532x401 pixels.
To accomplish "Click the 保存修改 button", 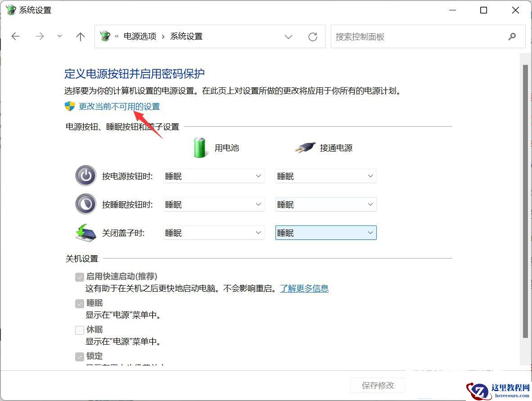I will point(378,385).
